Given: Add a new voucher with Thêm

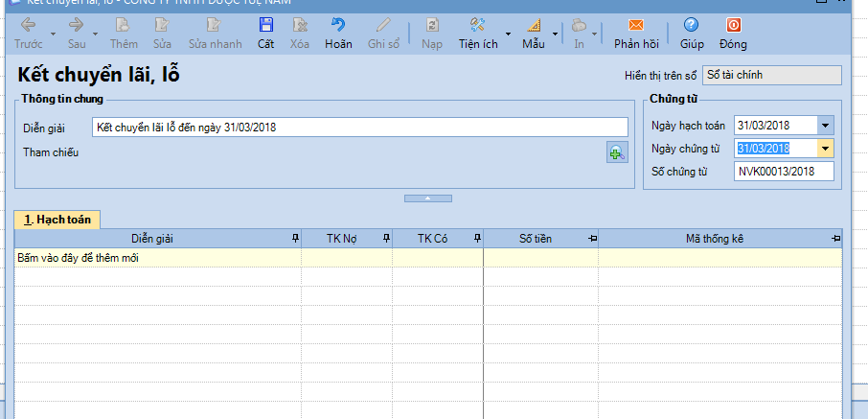Looking at the screenshot, I should [124, 34].
